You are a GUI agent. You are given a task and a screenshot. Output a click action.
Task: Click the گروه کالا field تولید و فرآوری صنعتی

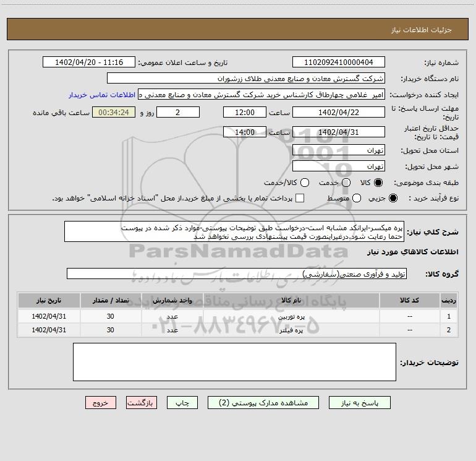coord(237,274)
